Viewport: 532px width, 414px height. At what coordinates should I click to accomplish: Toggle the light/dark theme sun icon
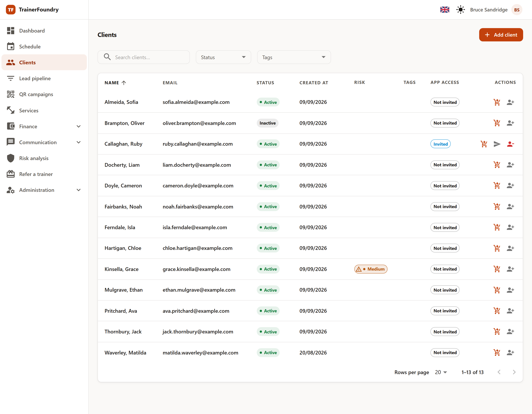460,10
